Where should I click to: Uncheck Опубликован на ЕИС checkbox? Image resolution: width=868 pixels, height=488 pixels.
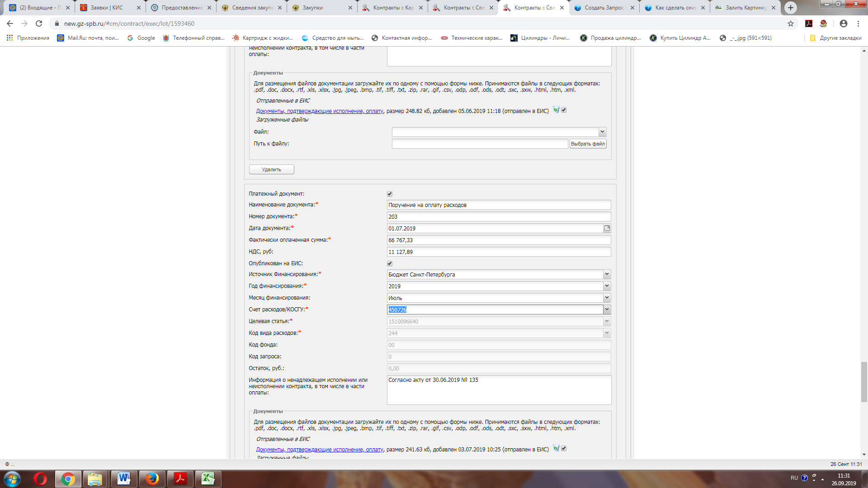pos(390,263)
